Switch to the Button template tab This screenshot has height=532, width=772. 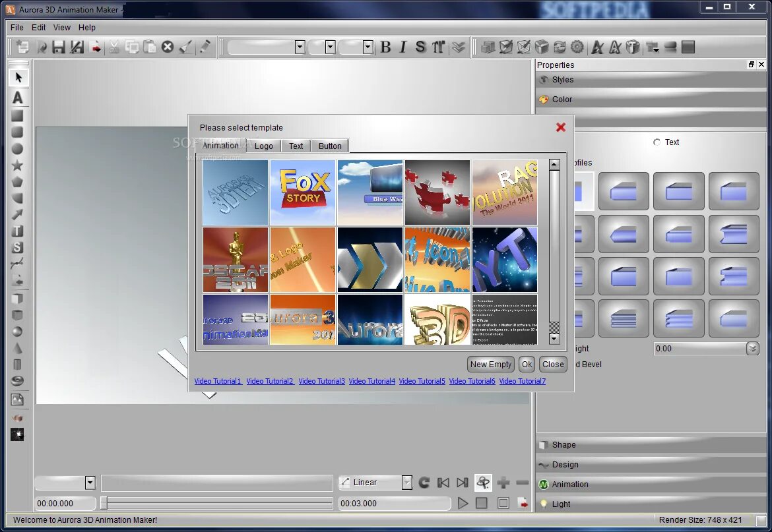pos(330,146)
